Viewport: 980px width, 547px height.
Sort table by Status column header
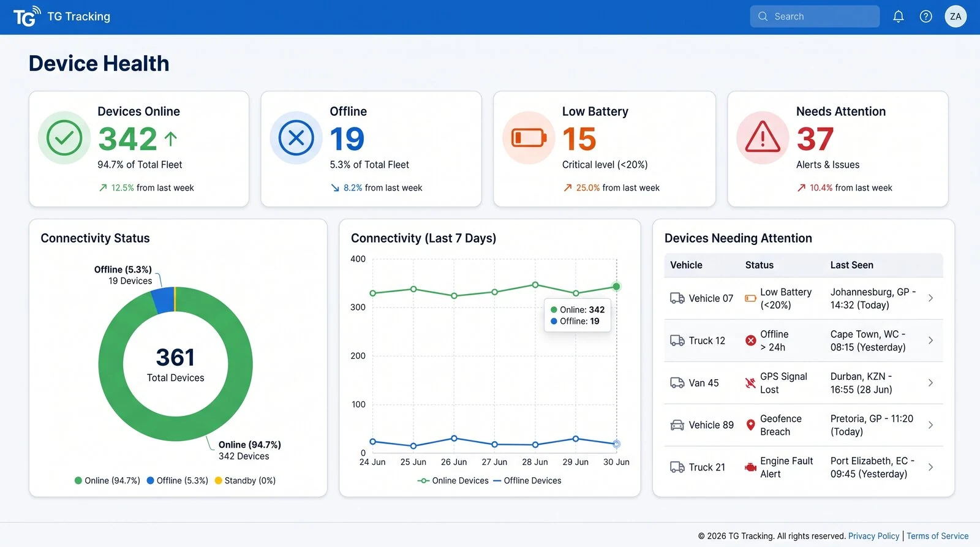[759, 265]
